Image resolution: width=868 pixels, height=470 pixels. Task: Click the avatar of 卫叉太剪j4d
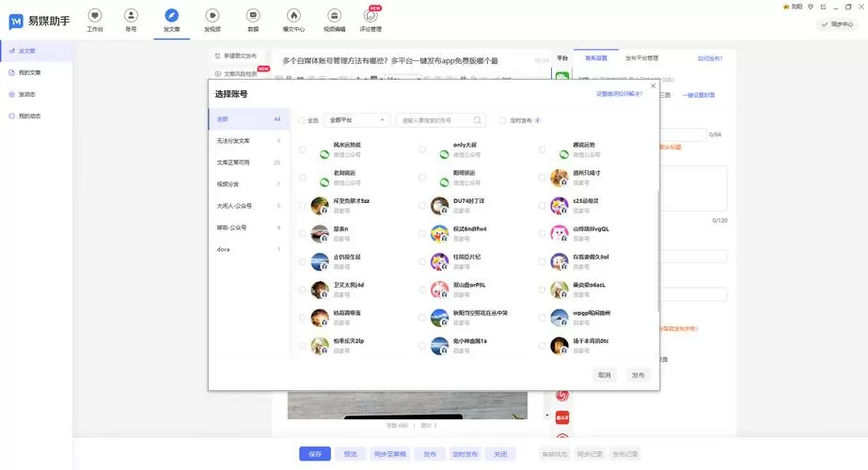pyautogui.click(x=320, y=290)
